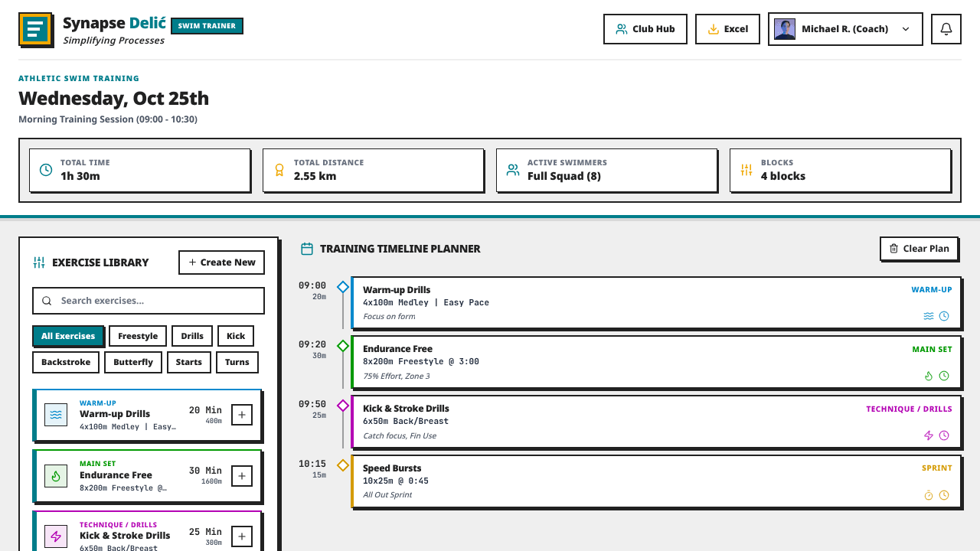Click the Blocks sliders icon
Viewport: 980px width, 551px height.
[x=746, y=170]
